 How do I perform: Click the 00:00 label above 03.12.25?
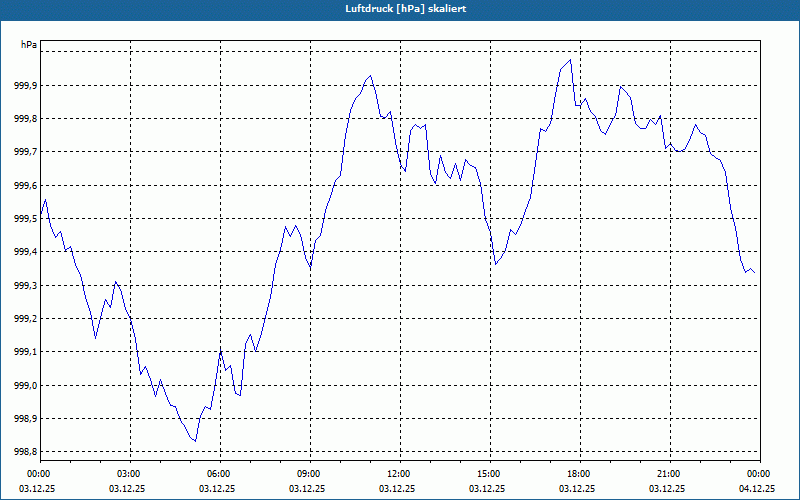click(x=40, y=474)
